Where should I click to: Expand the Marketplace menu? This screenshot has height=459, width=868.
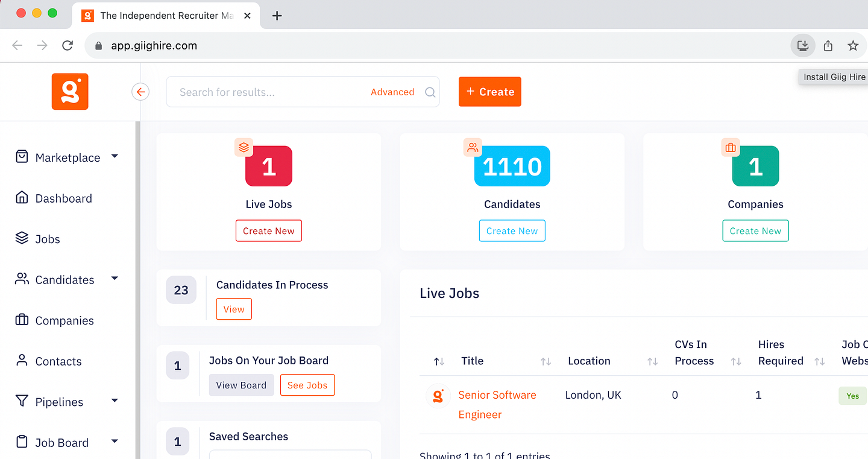click(115, 157)
